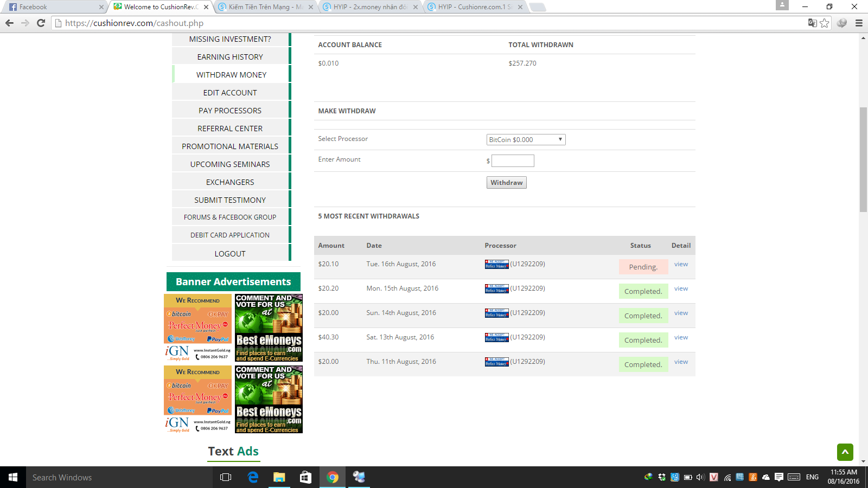Open Task View from the taskbar

tap(226, 477)
